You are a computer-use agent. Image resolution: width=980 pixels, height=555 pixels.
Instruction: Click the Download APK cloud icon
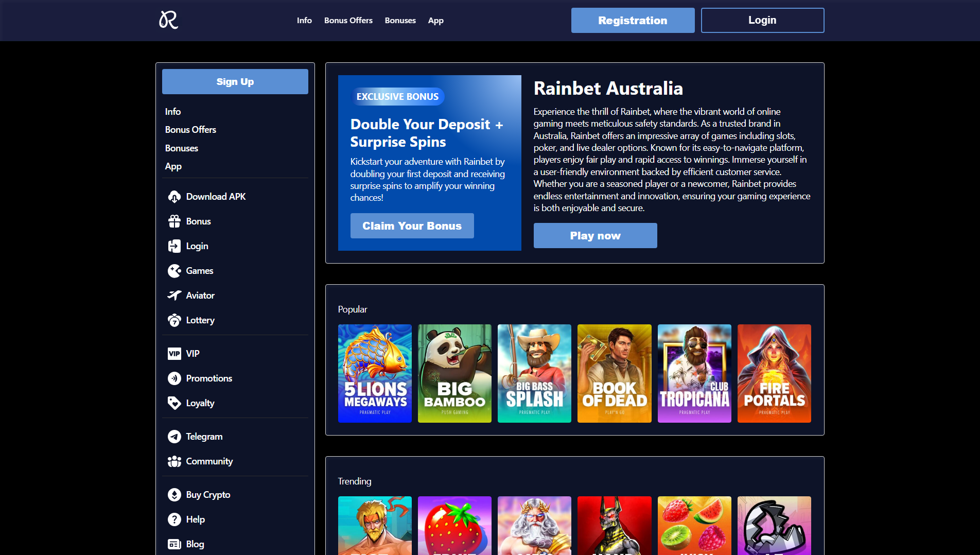coord(174,197)
